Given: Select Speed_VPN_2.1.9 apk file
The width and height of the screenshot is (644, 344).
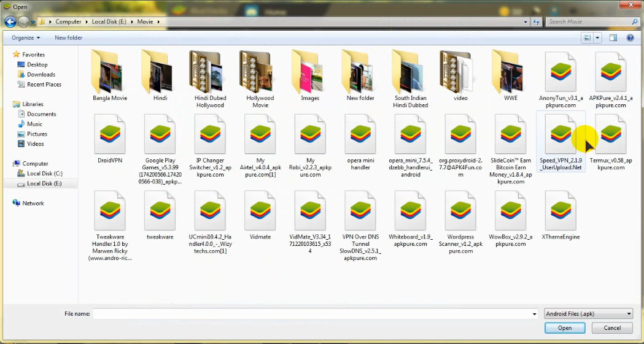Looking at the screenshot, I should [x=561, y=142].
